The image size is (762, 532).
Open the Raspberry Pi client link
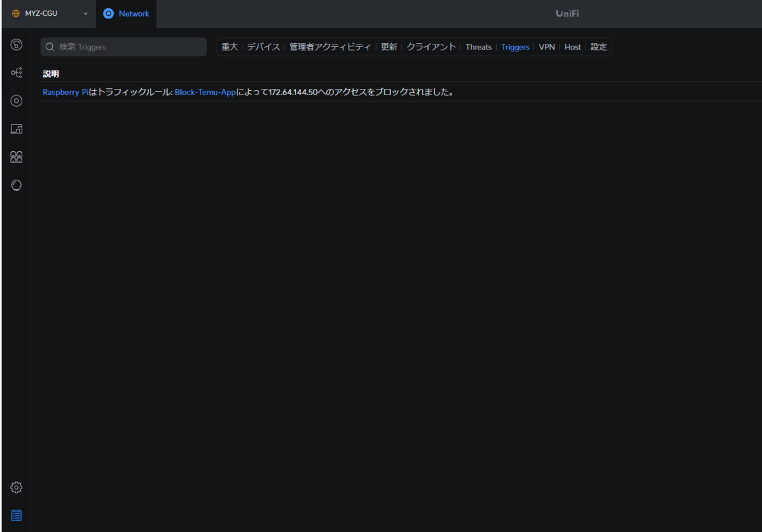(x=65, y=92)
